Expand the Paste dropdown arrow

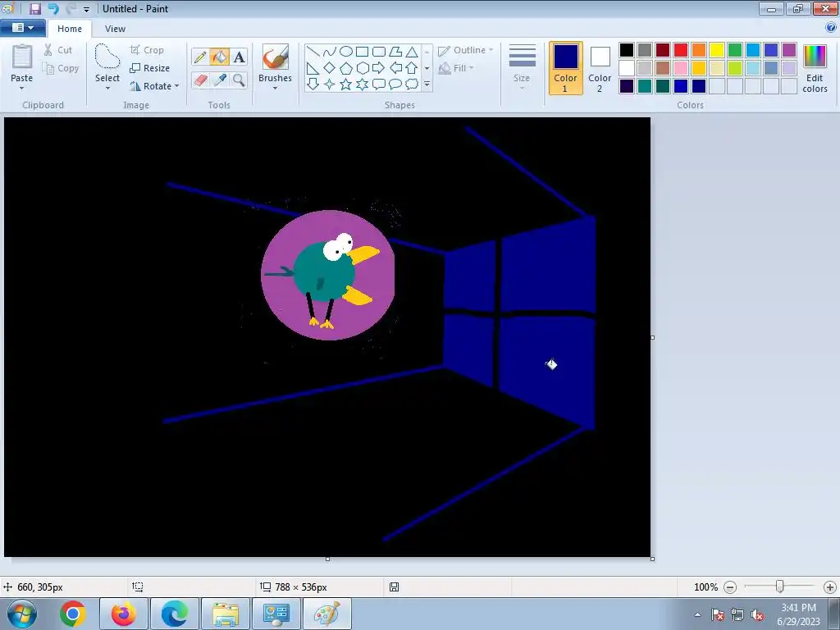(x=21, y=88)
